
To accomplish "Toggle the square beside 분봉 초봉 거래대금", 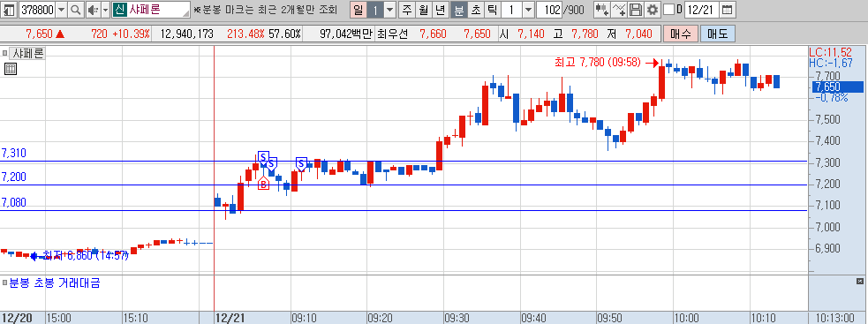I will 5,283.
